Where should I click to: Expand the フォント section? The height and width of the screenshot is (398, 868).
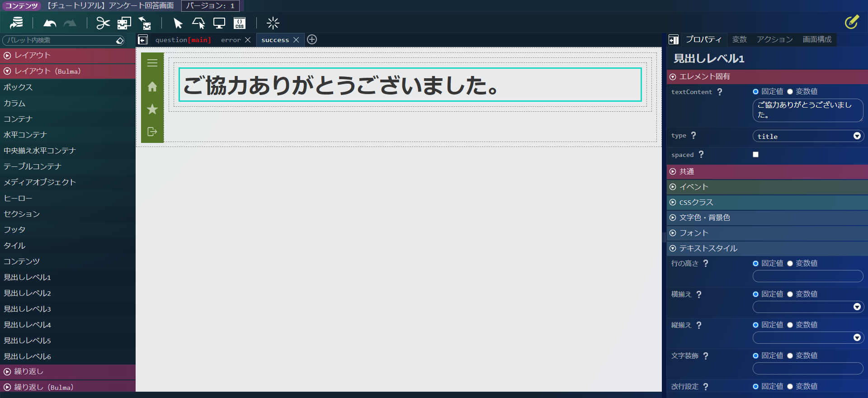767,233
